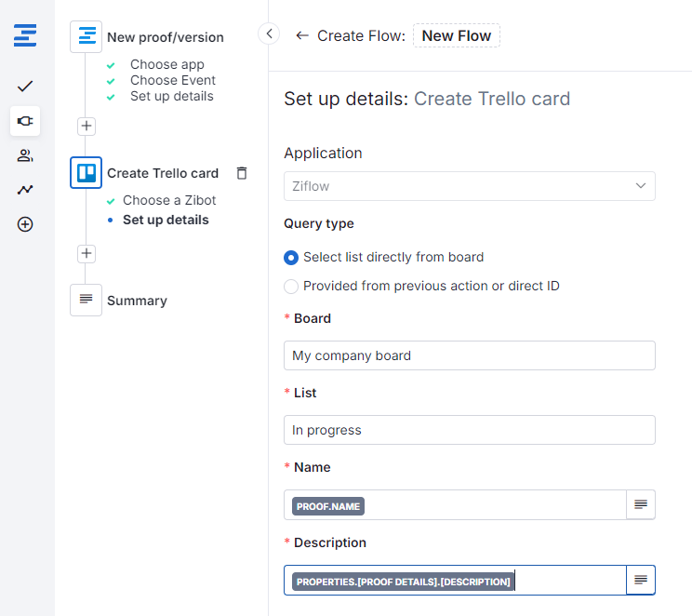This screenshot has height=616, width=692.
Task: Edit the 'New Flow' name field
Action: pyautogui.click(x=456, y=35)
